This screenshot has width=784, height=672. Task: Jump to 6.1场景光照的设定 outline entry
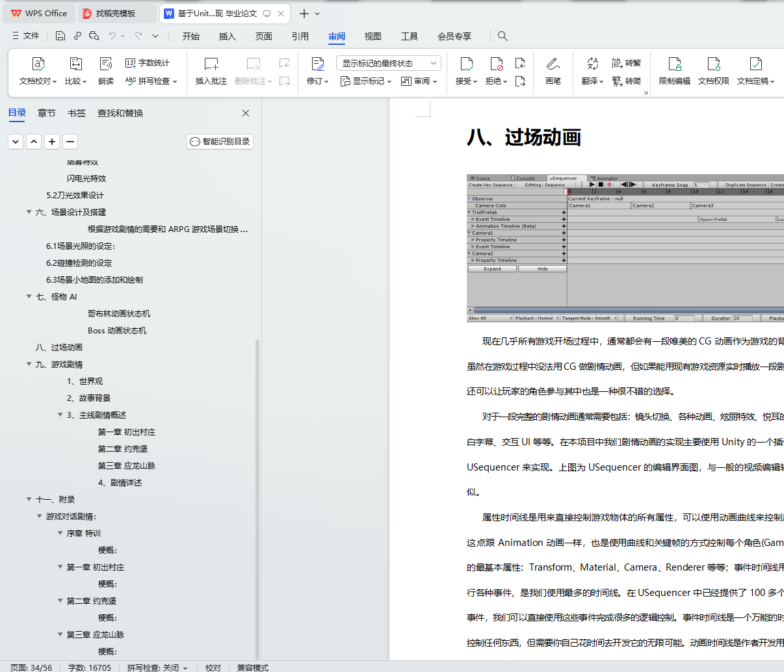point(81,246)
